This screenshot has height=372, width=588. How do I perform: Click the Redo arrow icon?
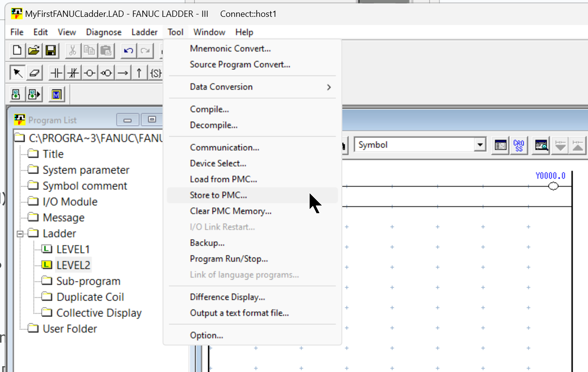tap(145, 50)
